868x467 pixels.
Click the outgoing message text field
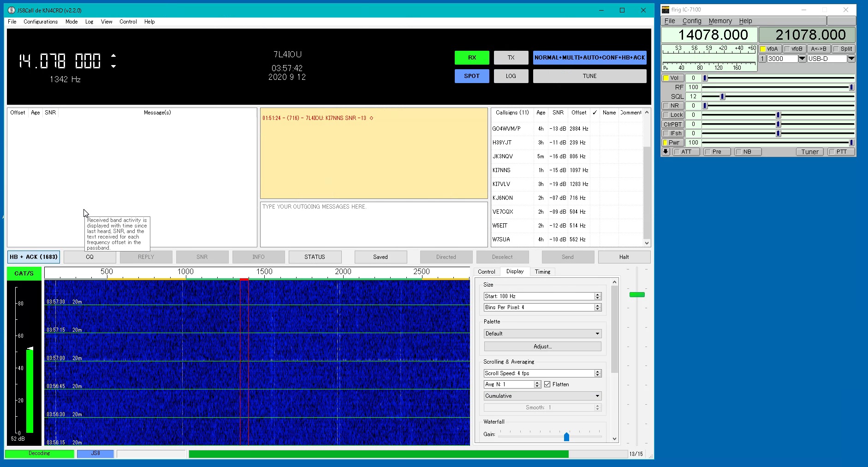[x=374, y=224]
